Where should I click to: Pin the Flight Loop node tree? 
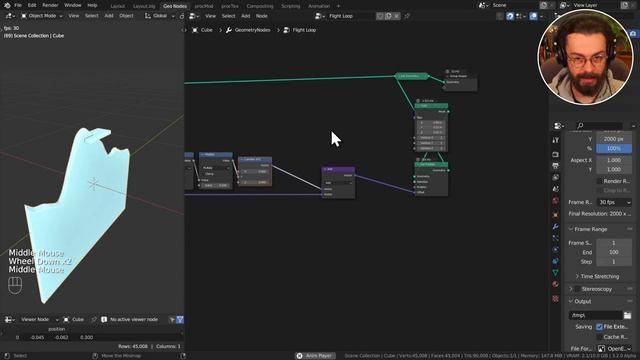point(407,16)
